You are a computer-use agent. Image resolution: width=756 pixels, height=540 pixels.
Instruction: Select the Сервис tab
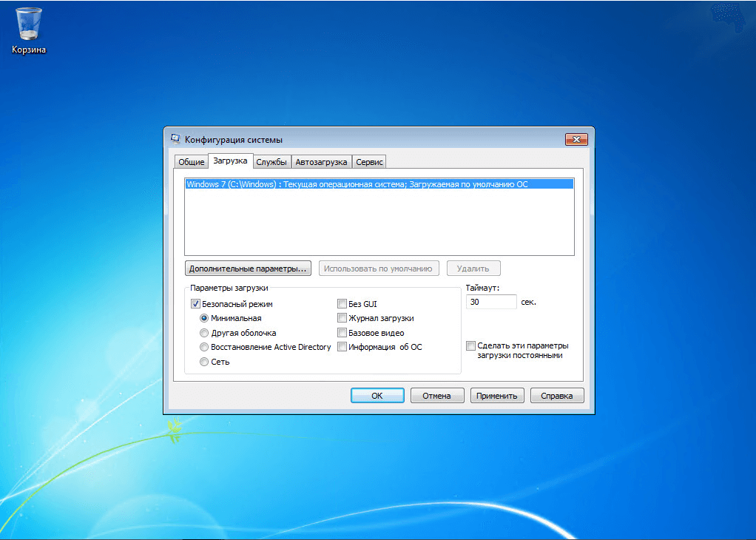tap(369, 162)
